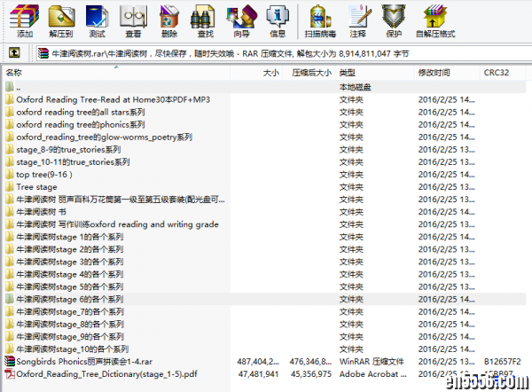Open the 注释 (Comment) tool
The height and width of the screenshot is (392, 532).
tap(358, 20)
